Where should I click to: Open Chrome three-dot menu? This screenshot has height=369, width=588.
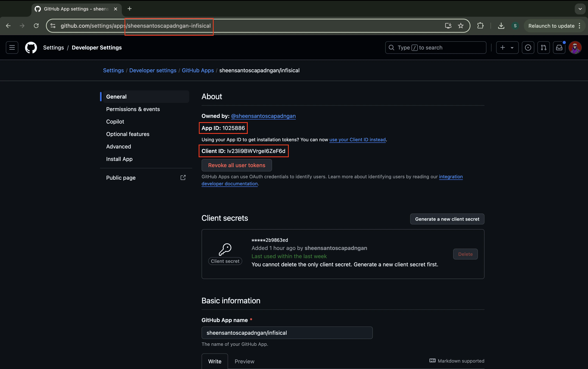579,26
